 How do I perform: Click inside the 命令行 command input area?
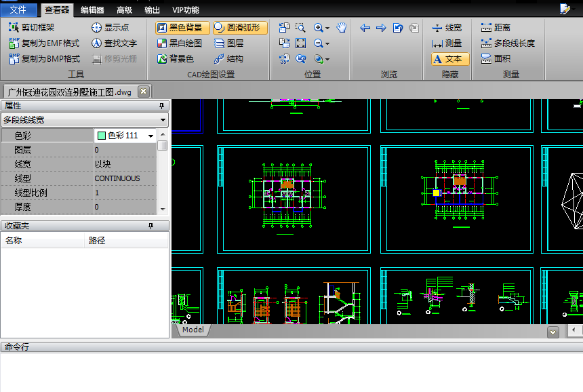[291, 372]
